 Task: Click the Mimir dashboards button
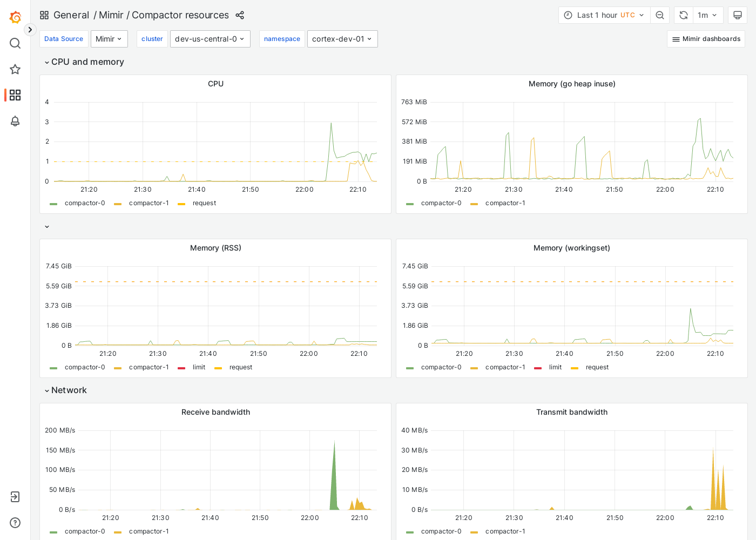tap(706, 39)
